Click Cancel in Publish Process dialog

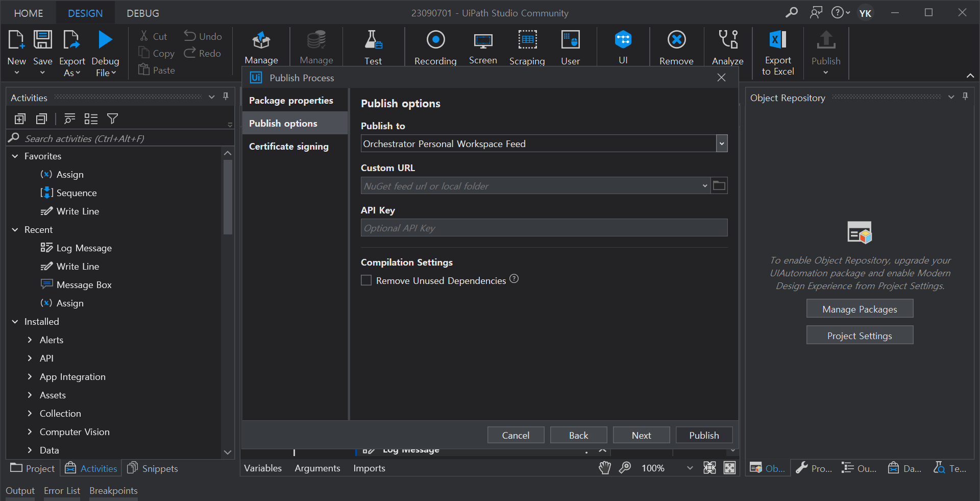pos(516,435)
